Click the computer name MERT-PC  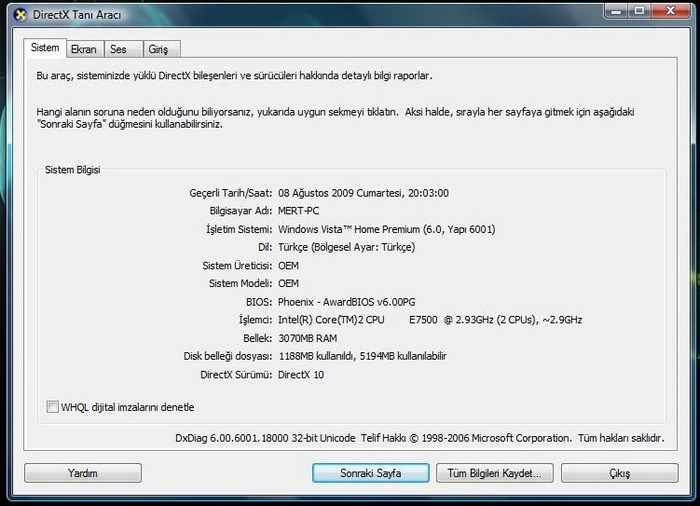point(299,211)
